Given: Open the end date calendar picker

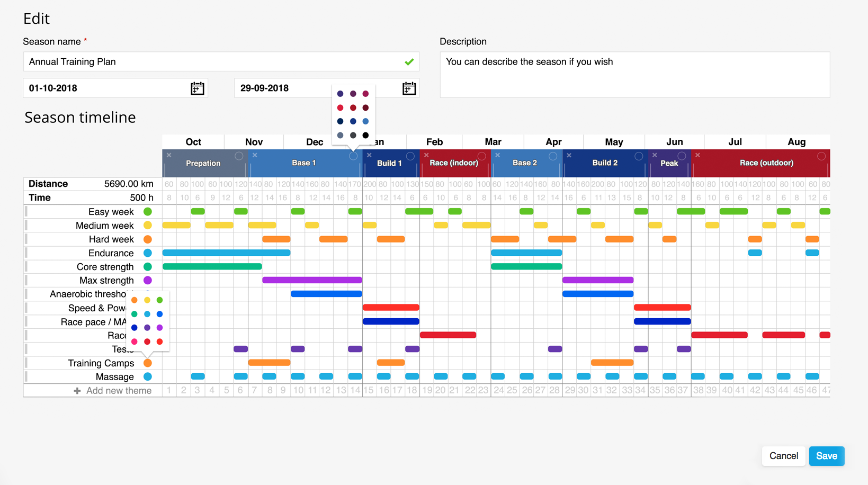Looking at the screenshot, I should tap(408, 88).
